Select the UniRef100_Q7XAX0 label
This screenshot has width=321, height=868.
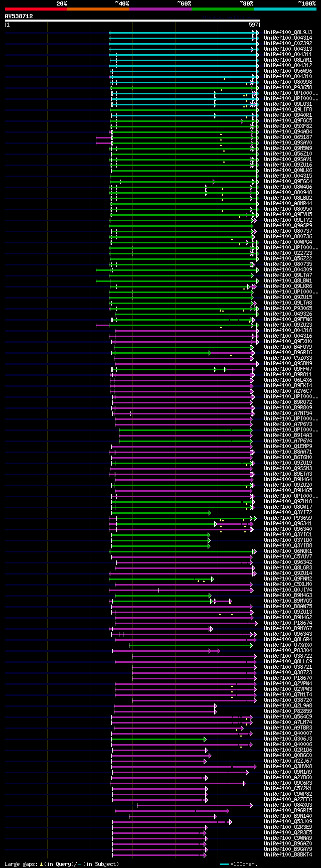288,645
